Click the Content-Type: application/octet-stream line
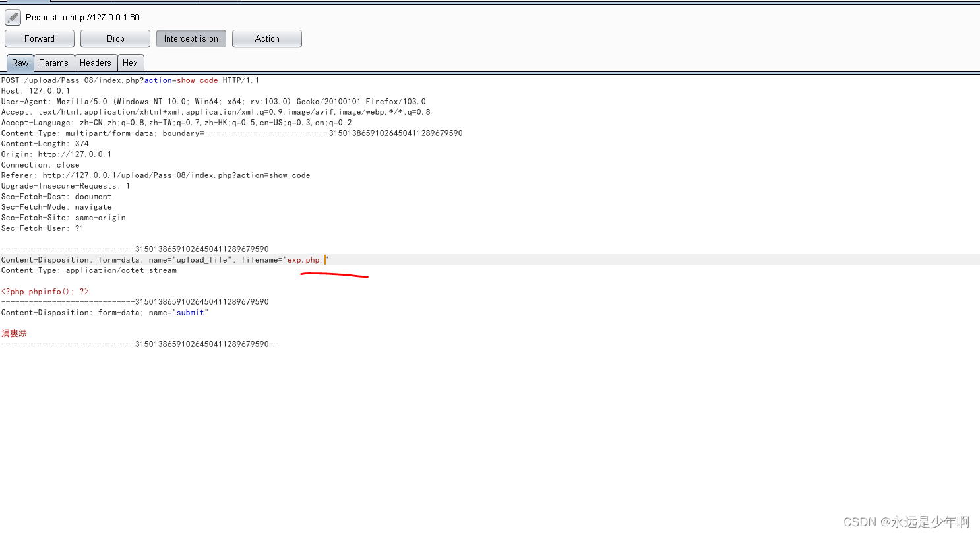The width and height of the screenshot is (980, 535). pos(89,270)
